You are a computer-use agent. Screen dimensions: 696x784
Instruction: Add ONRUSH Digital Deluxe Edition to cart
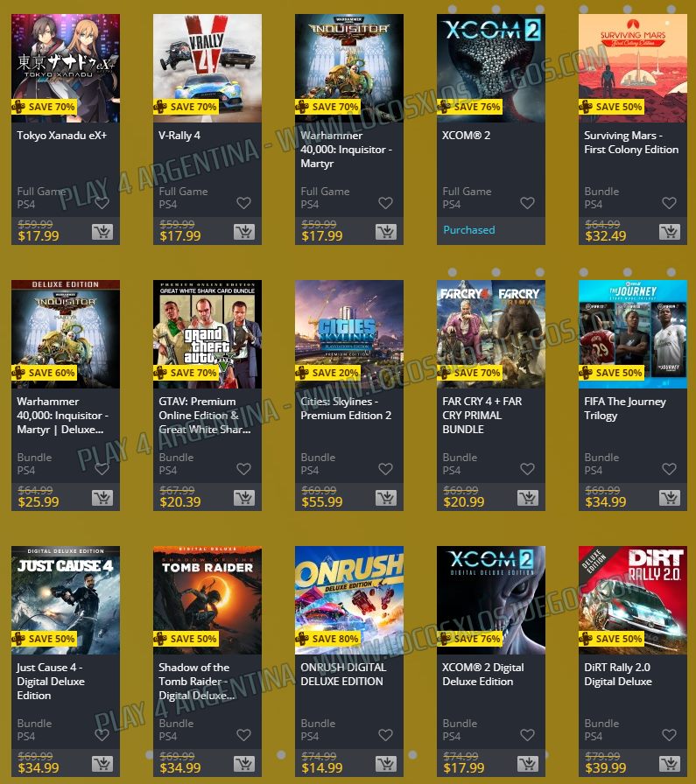(x=386, y=764)
